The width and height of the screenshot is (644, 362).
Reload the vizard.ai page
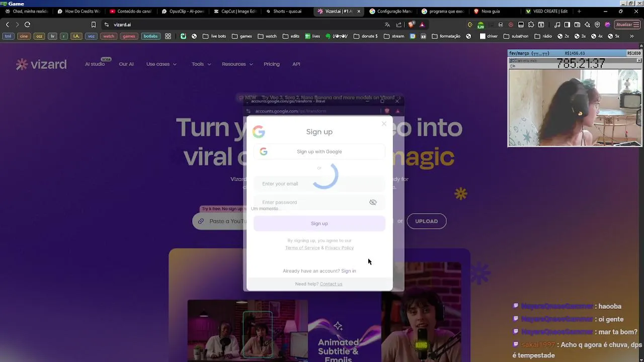[28, 25]
